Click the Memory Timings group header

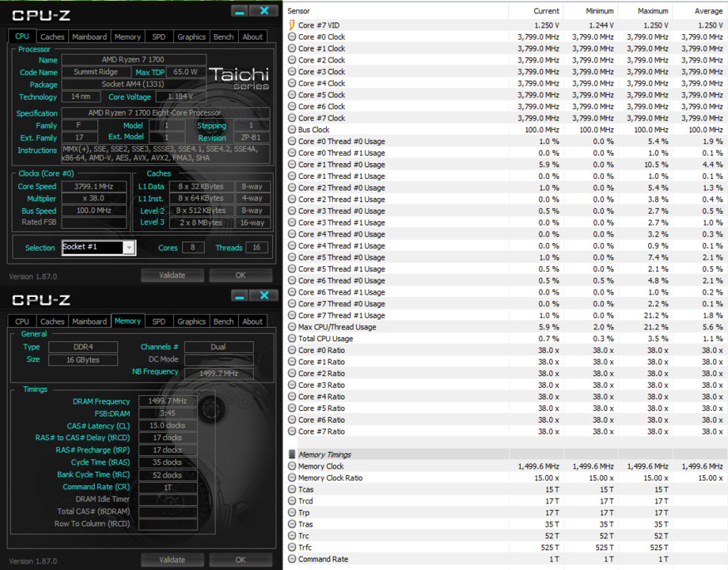pyautogui.click(x=506, y=454)
